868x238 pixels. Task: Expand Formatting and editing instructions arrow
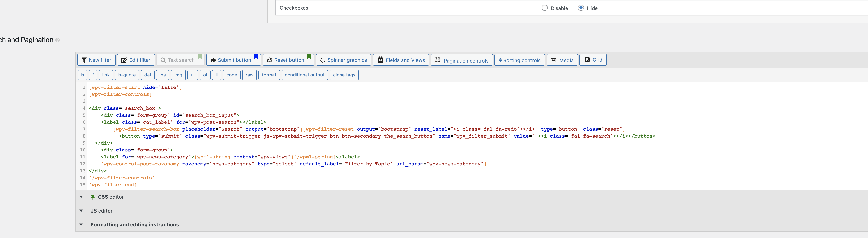pos(81,224)
